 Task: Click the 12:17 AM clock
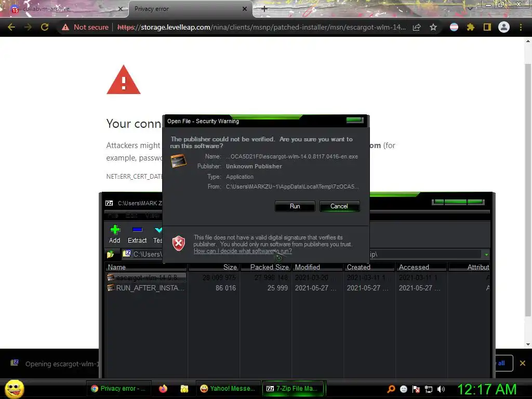coord(487,389)
